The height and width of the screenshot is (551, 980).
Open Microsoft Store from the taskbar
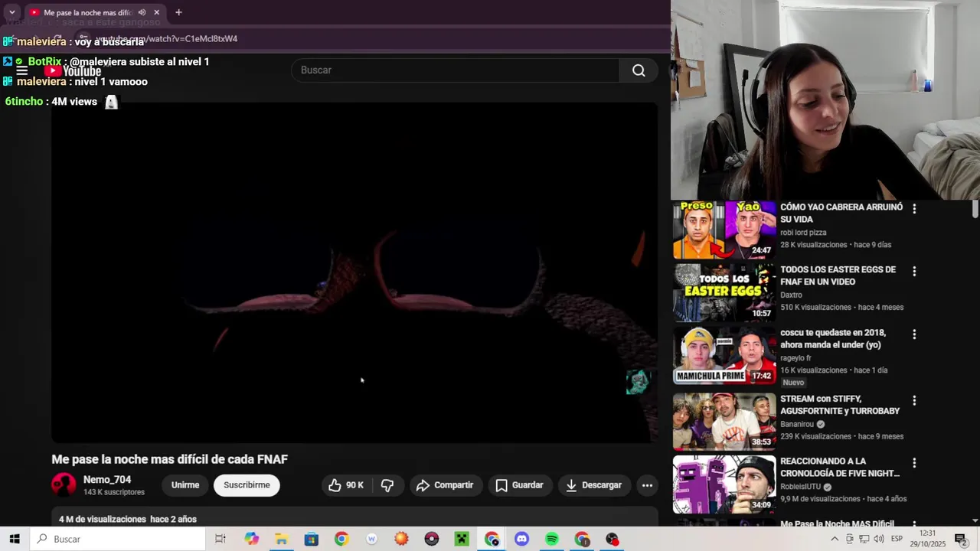[311, 539]
